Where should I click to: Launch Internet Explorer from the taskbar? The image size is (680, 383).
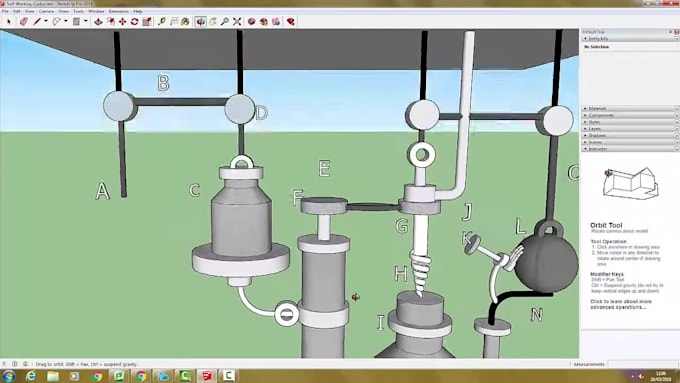(x=31, y=376)
